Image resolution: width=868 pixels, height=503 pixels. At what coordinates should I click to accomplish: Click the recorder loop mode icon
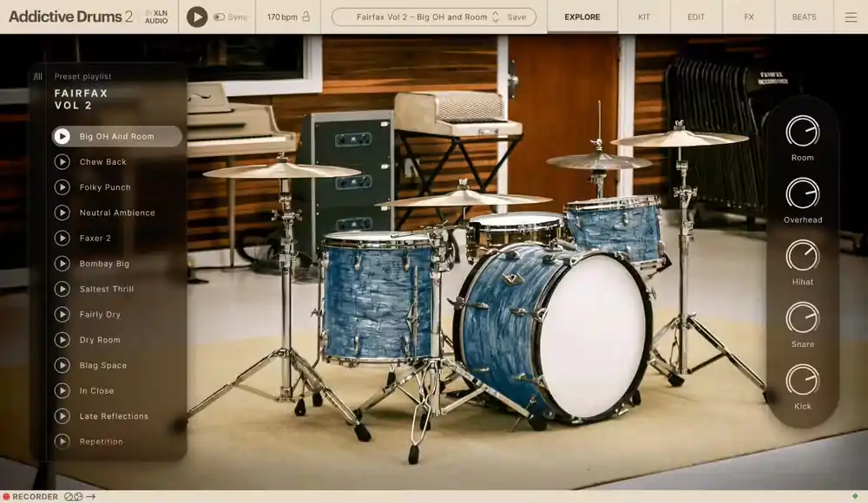tap(73, 497)
